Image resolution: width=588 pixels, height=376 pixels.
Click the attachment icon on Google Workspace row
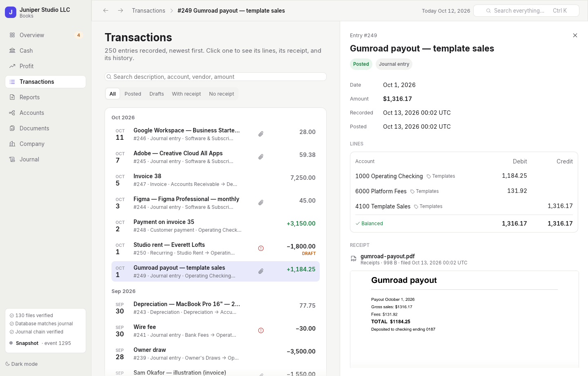point(261,134)
